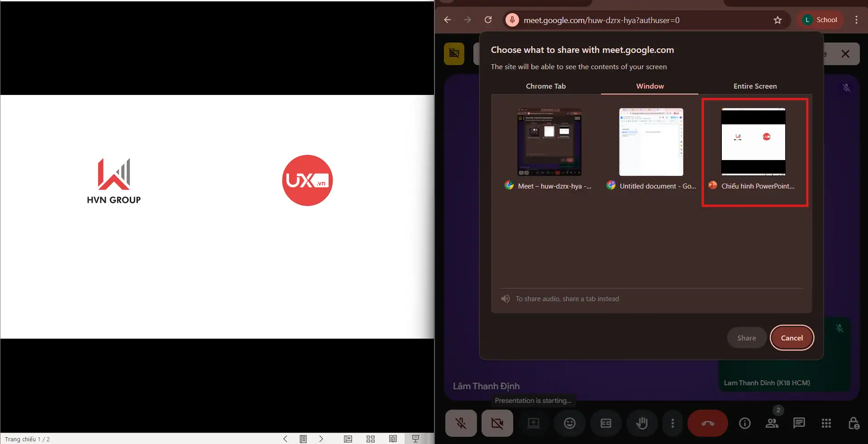Switch to Reading view in PowerPoint
Screen dimensions: 868x444
point(393,439)
